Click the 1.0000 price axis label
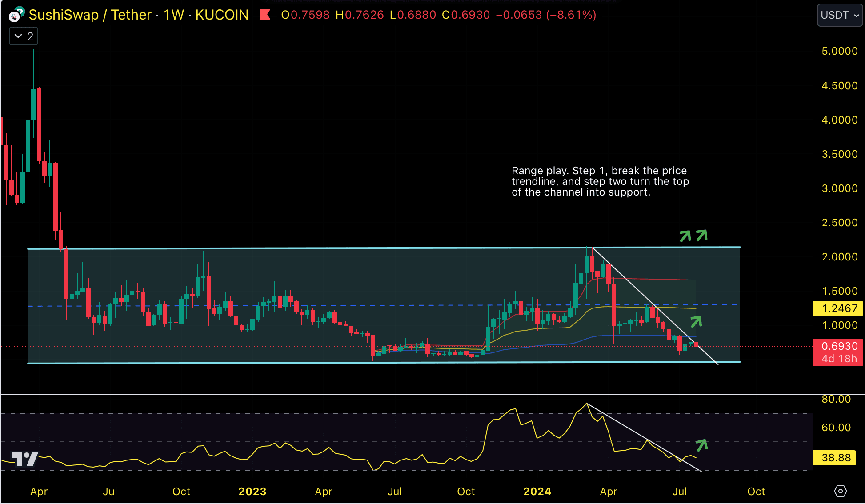 [x=840, y=325]
